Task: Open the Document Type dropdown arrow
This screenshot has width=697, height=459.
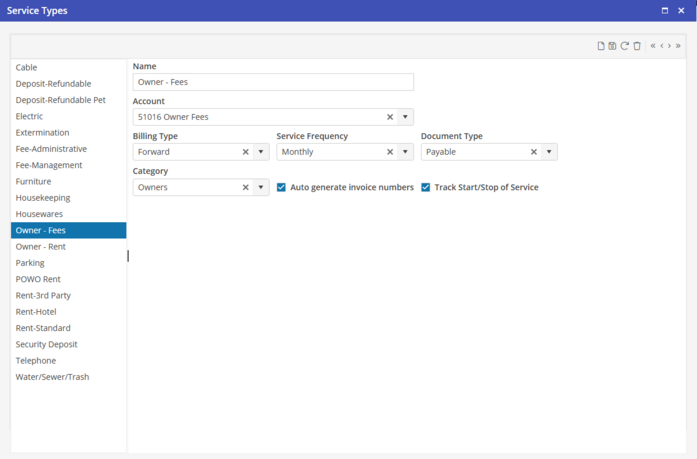Action: tap(549, 152)
